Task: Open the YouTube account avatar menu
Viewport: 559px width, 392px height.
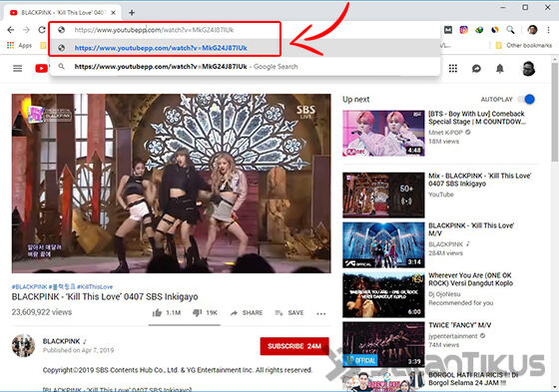Action: pyautogui.click(x=528, y=69)
